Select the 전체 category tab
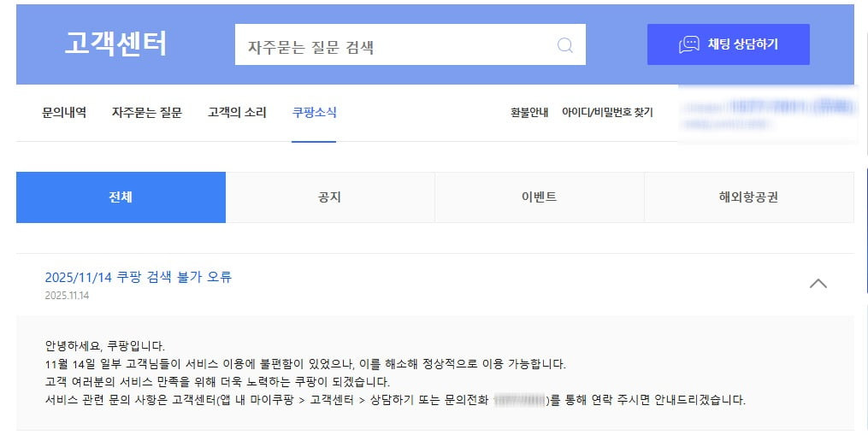Image resolution: width=868 pixels, height=435 pixels. [121, 197]
